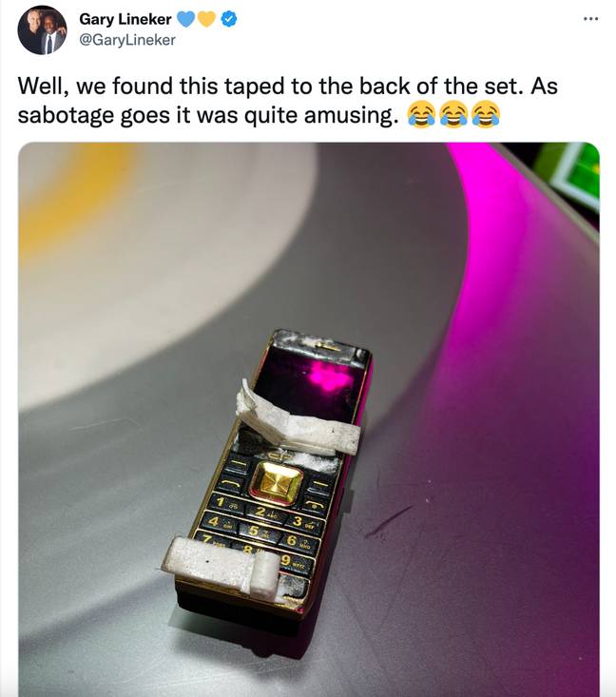The width and height of the screenshot is (616, 697).
Task: Click the tweet text about sabotage
Action: tap(287, 101)
